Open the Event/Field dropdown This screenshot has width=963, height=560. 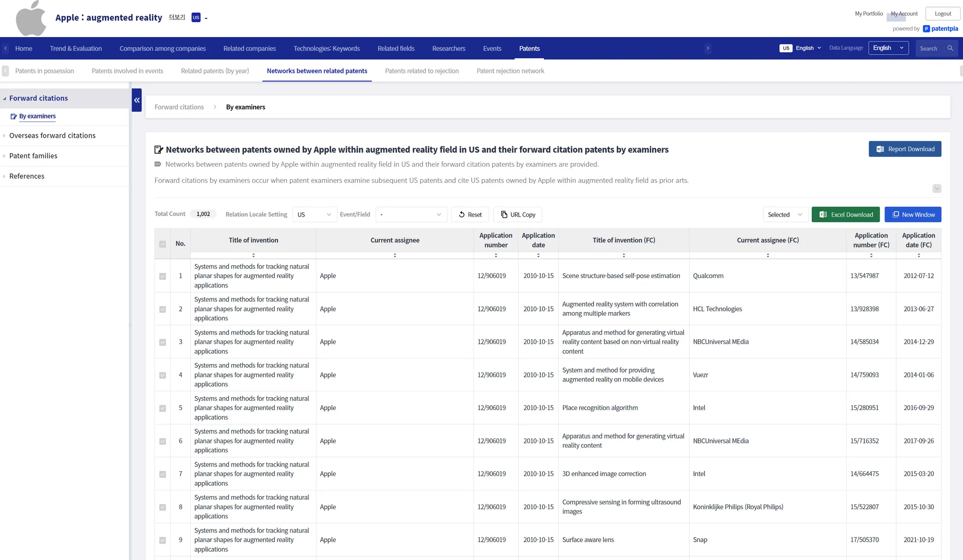point(411,215)
